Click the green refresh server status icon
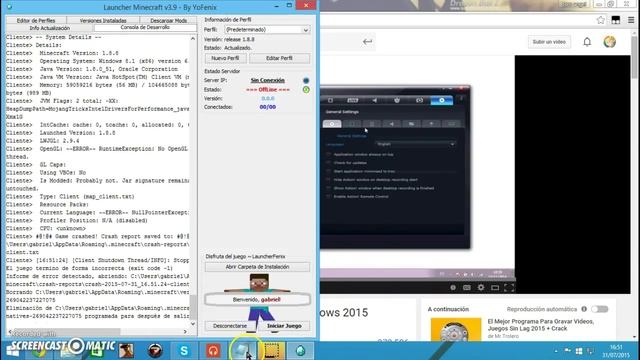This screenshot has height=360, width=640. tap(306, 89)
